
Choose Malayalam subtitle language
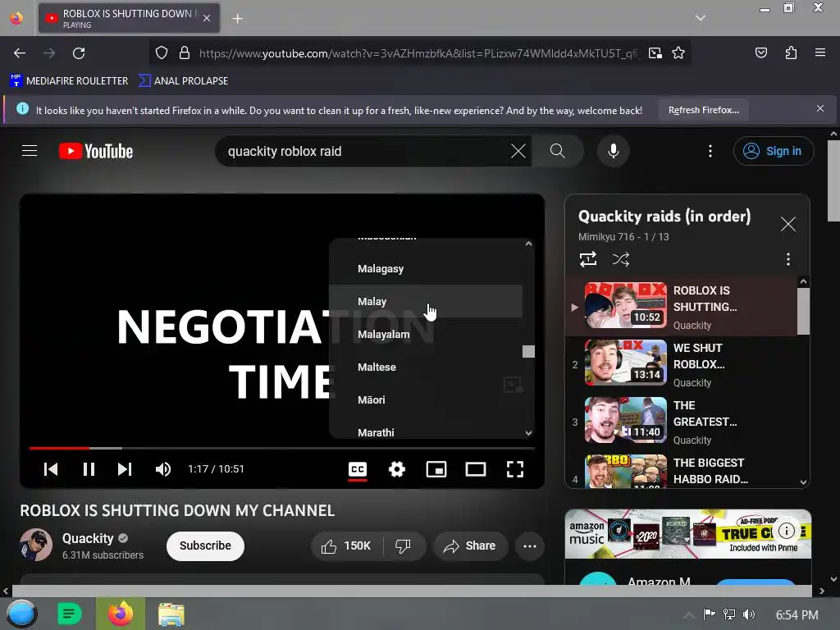[x=426, y=334]
